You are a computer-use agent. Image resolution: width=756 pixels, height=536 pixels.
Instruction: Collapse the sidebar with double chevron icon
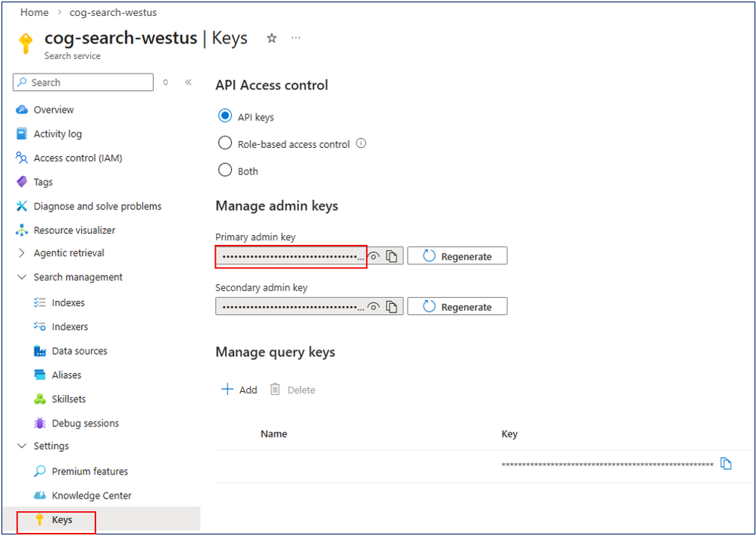(189, 83)
